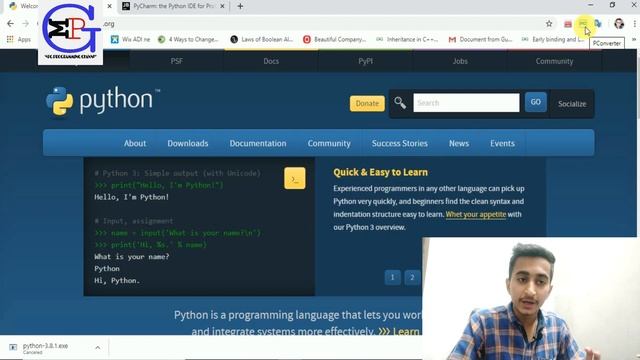This screenshot has height=360, width=640.
Task: Click the python logo
Action: (103, 101)
